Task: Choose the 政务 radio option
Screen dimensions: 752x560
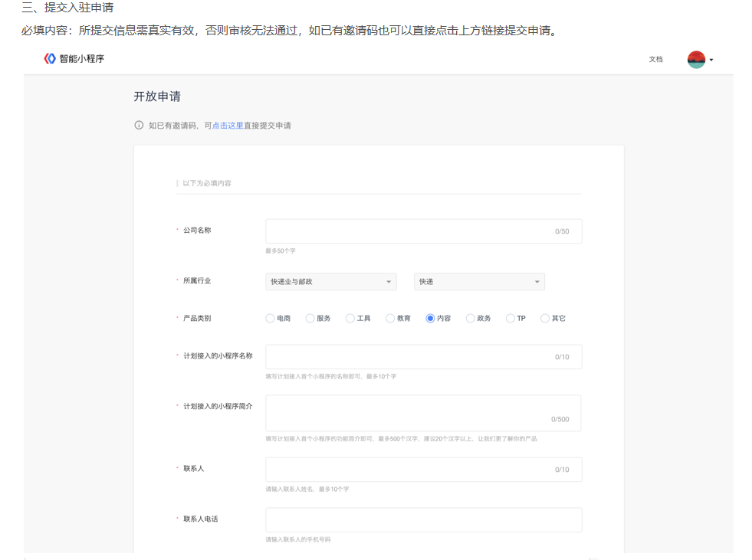Action: tap(471, 319)
